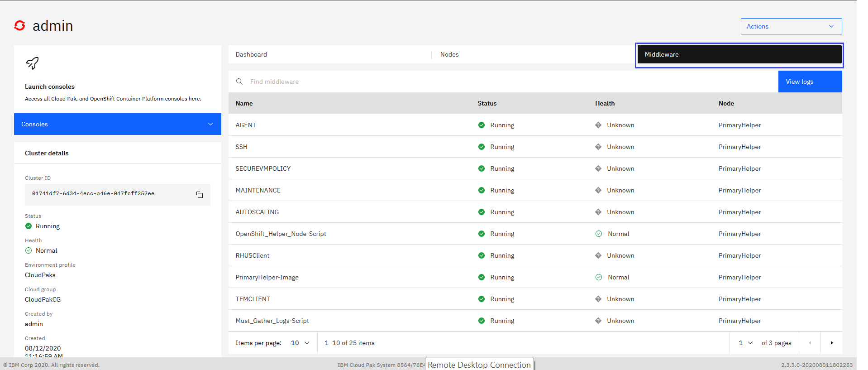
Task: Select the AGENT middleware row name
Action: click(246, 125)
